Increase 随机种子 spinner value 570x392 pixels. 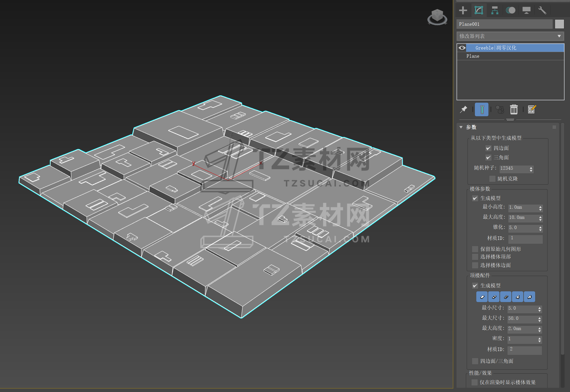coord(531,167)
